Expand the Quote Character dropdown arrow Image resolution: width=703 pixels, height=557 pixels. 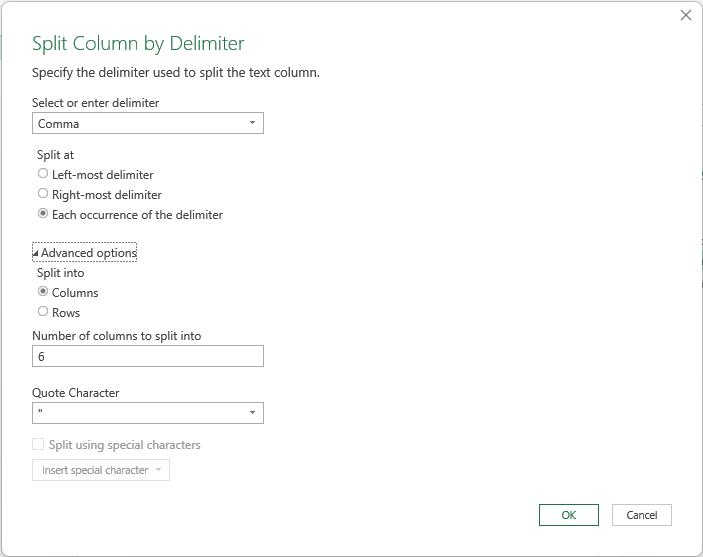pyautogui.click(x=252, y=413)
